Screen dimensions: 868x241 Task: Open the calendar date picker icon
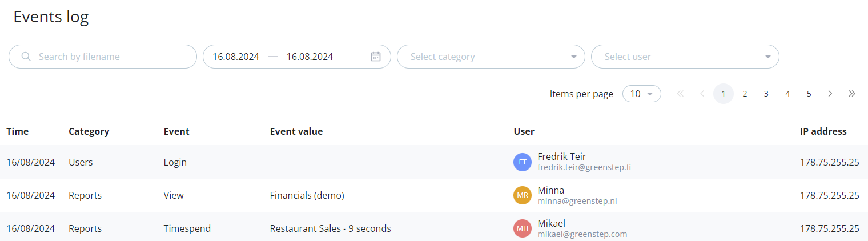tap(375, 57)
